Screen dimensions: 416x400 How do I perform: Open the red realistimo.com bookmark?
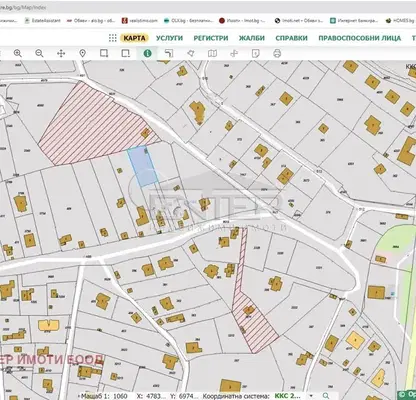pos(140,21)
